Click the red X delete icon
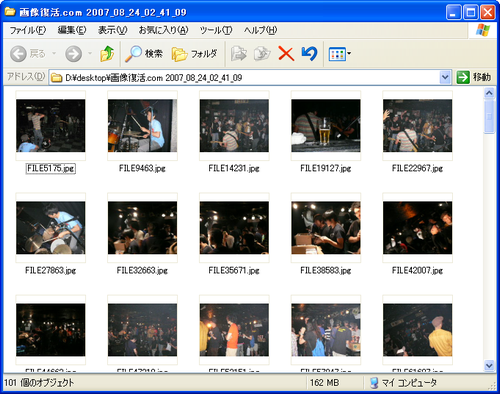500x394 pixels. (286, 54)
